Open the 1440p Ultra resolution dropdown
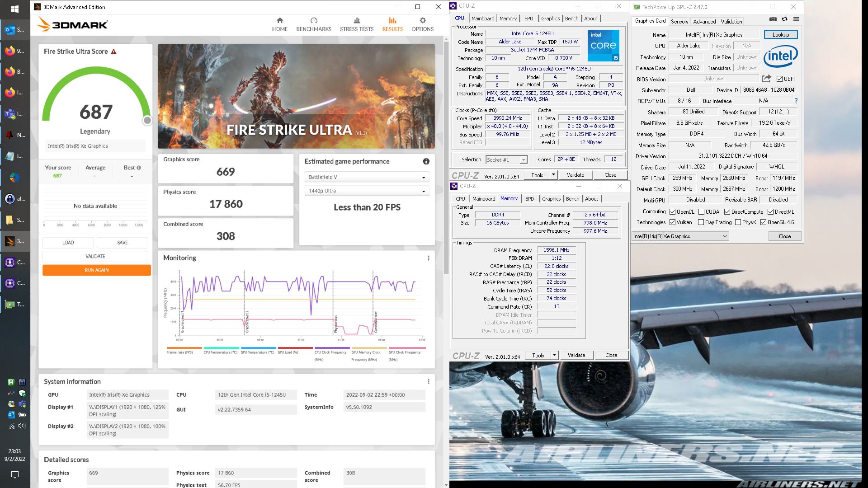 click(367, 191)
